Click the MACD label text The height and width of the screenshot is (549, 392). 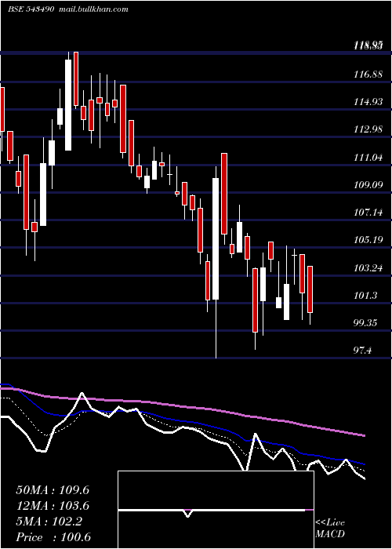tap(330, 534)
